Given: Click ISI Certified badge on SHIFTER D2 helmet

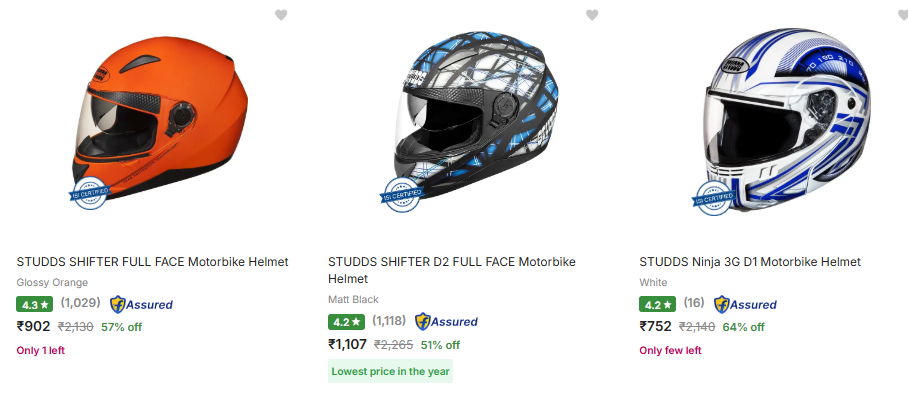Looking at the screenshot, I should pos(401,195).
